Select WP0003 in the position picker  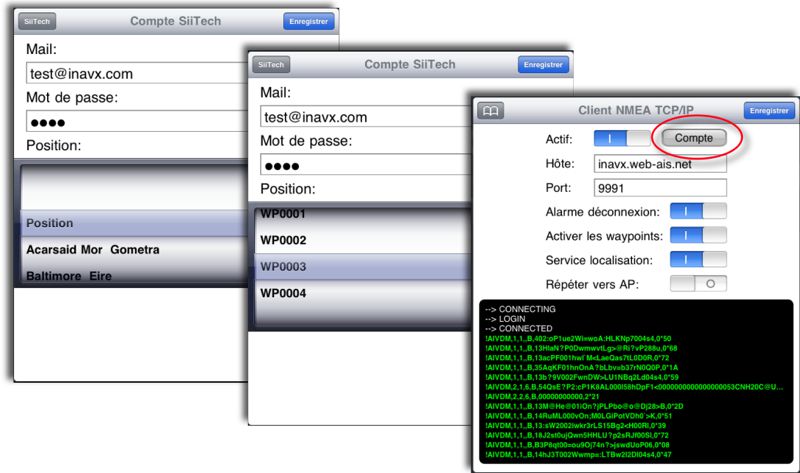(361, 266)
